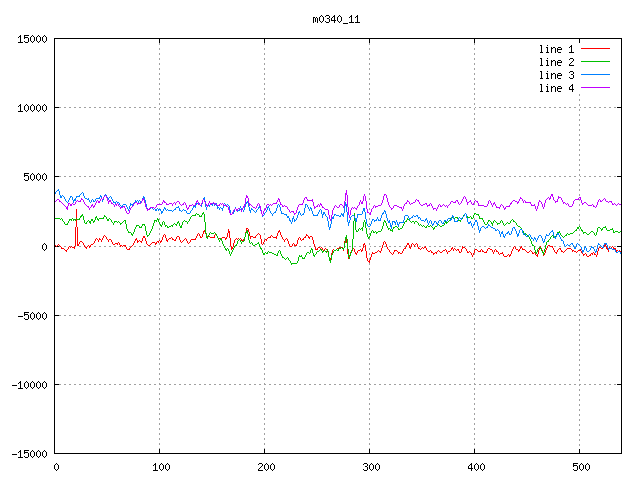Select the 'line 2' legend label
Image resolution: width=640 pixels, height=480 pixels.
pos(556,62)
